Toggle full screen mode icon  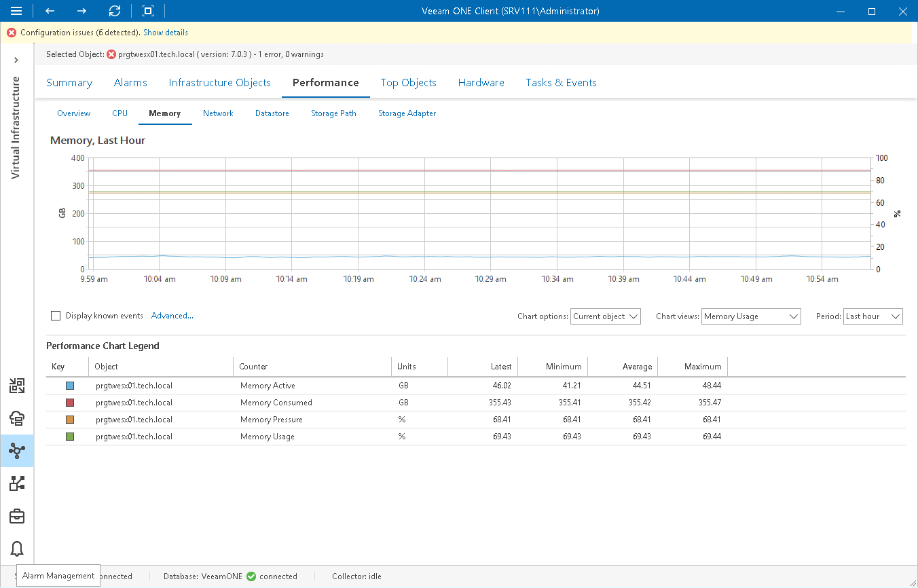[x=148, y=11]
